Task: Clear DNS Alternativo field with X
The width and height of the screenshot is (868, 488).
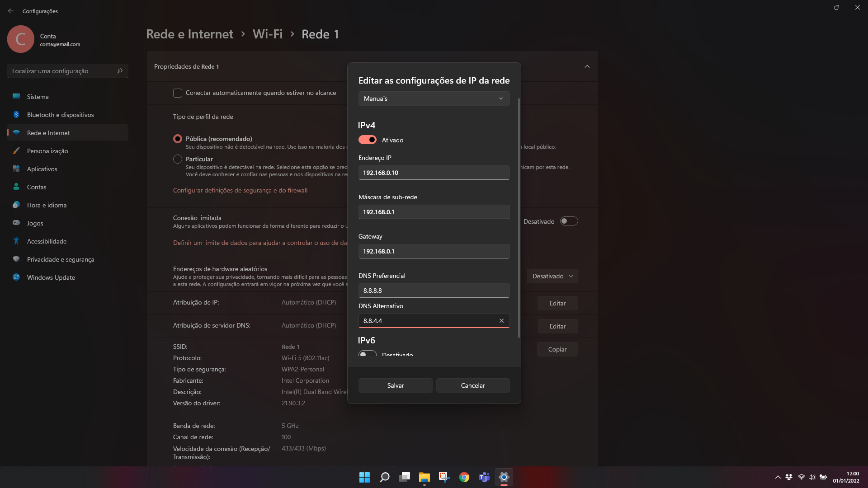Action: [x=501, y=320]
